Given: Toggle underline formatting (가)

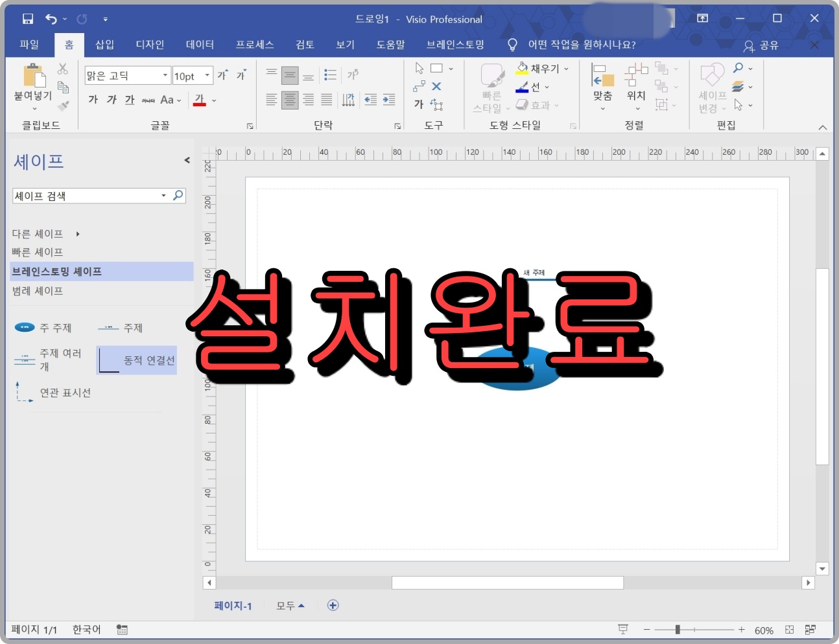Looking at the screenshot, I should (x=129, y=99).
